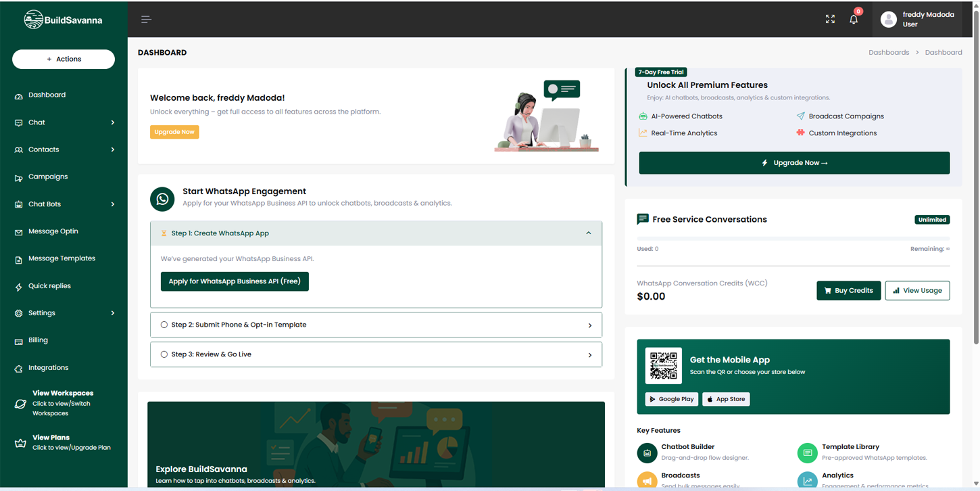This screenshot has width=980, height=491.
Task: Click the Unlimited badge
Action: (932, 220)
